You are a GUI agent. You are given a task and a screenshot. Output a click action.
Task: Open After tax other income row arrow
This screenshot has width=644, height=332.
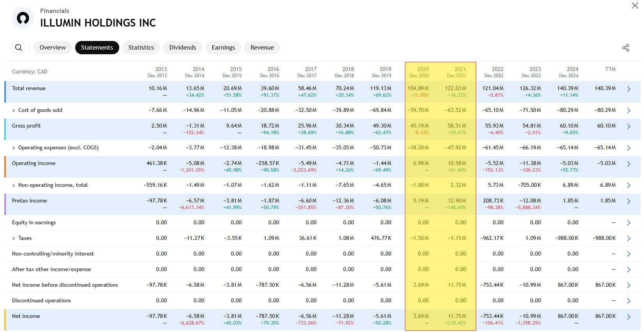(x=628, y=270)
